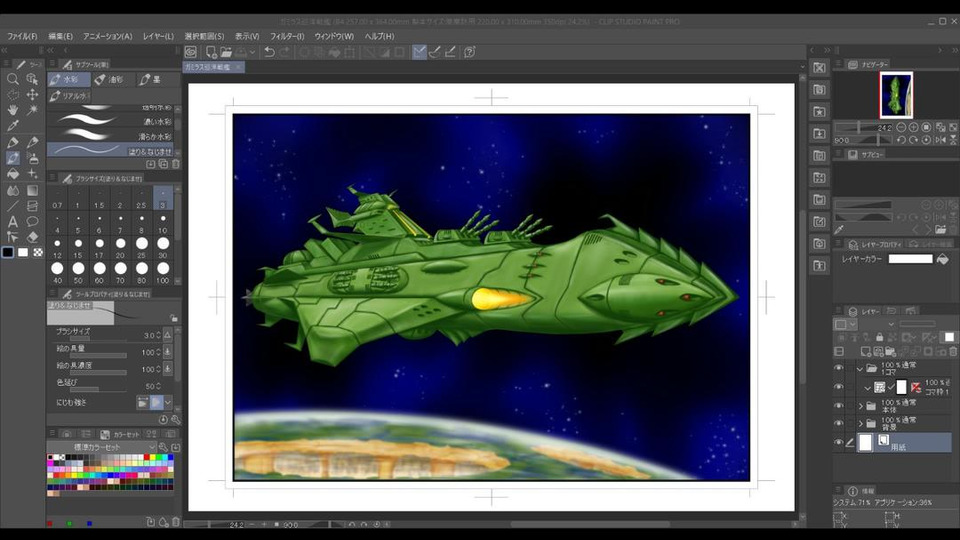Viewport: 960px width, 540px height.
Task: Delete sub tool with the trash icon
Action: (176, 164)
